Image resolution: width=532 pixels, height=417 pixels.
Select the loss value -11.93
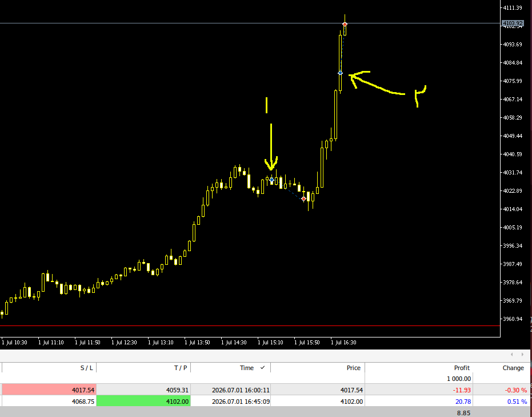462,390
